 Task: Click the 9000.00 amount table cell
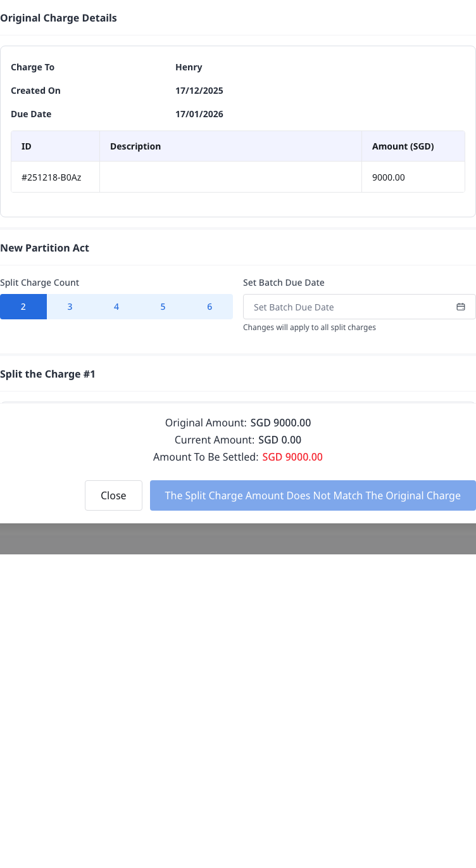413,177
